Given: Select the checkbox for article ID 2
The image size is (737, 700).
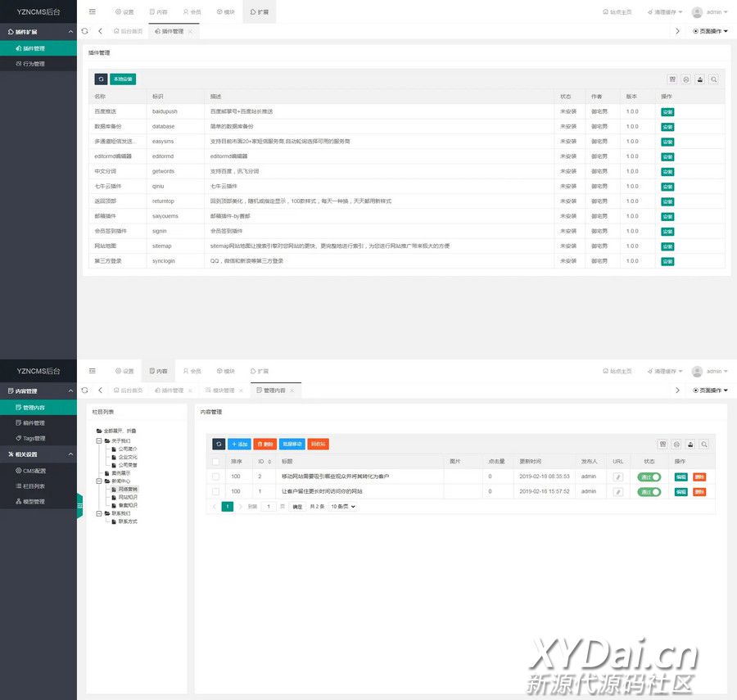Looking at the screenshot, I should coord(215,476).
